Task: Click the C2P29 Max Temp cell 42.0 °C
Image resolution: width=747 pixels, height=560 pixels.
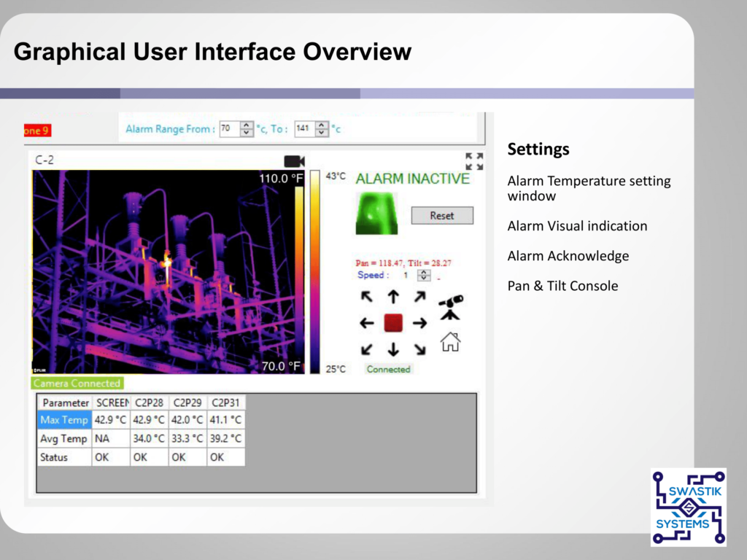Action: [187, 420]
